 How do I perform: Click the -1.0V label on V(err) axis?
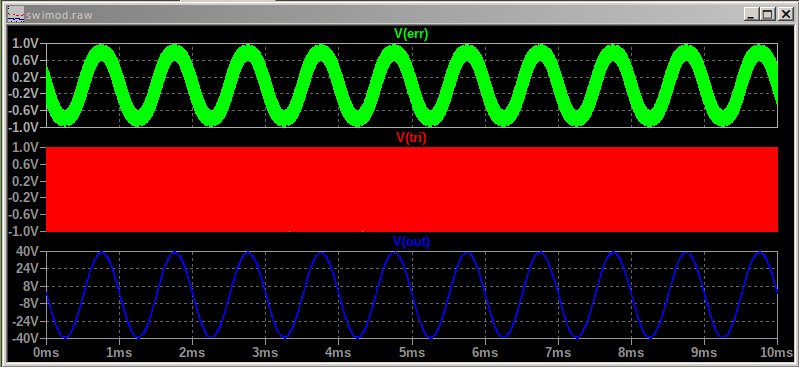point(23,127)
